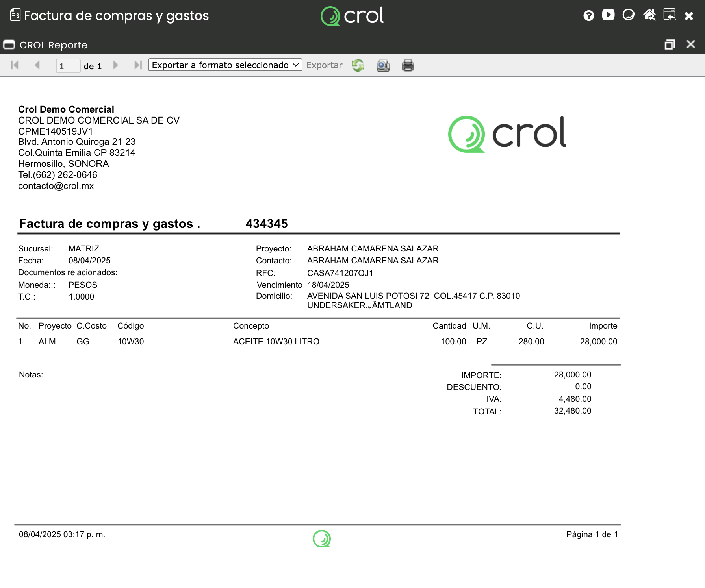Go to first report page
705x588 pixels.
point(15,65)
